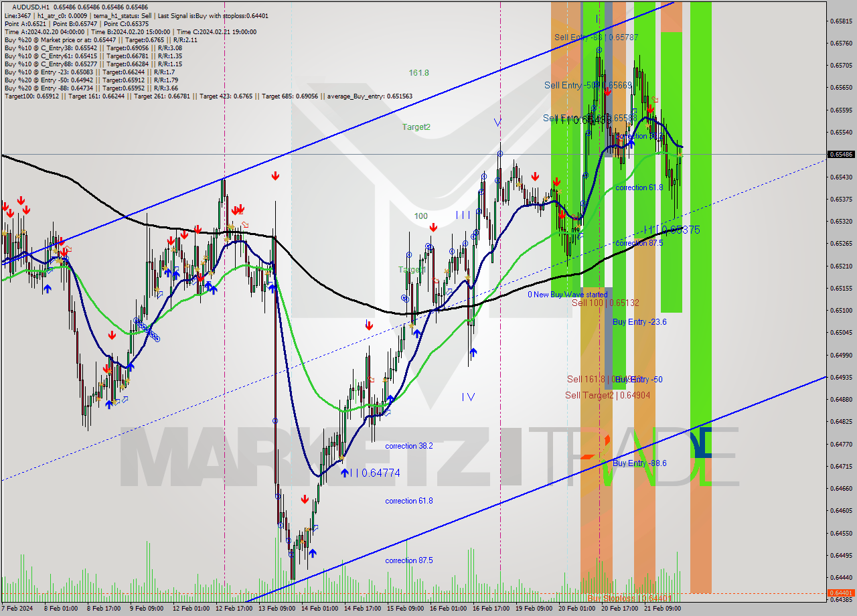The image size is (857, 616).
Task: Click the '0 New Buy Wave started' annotation
Action: [x=567, y=295]
